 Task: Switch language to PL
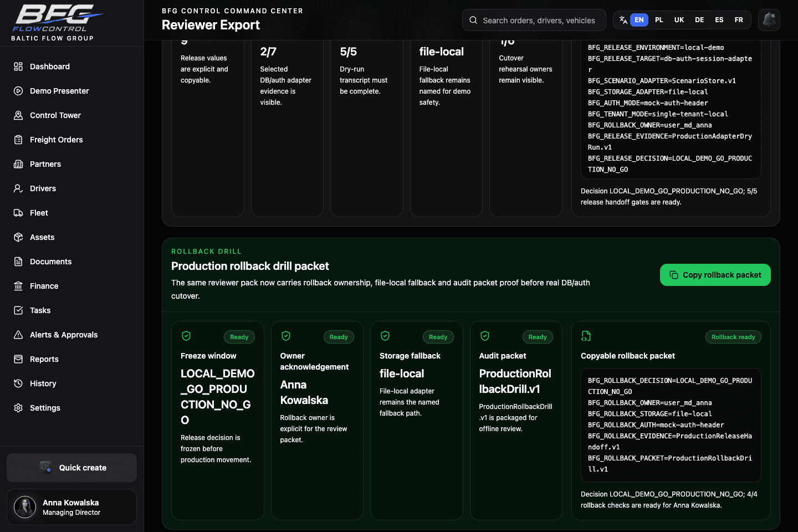click(x=659, y=20)
